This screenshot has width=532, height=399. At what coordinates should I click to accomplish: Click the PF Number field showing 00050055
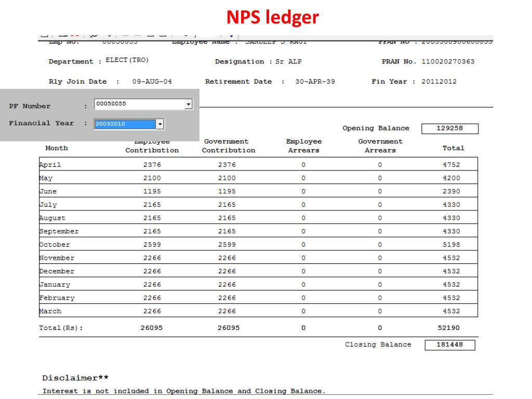(x=143, y=104)
